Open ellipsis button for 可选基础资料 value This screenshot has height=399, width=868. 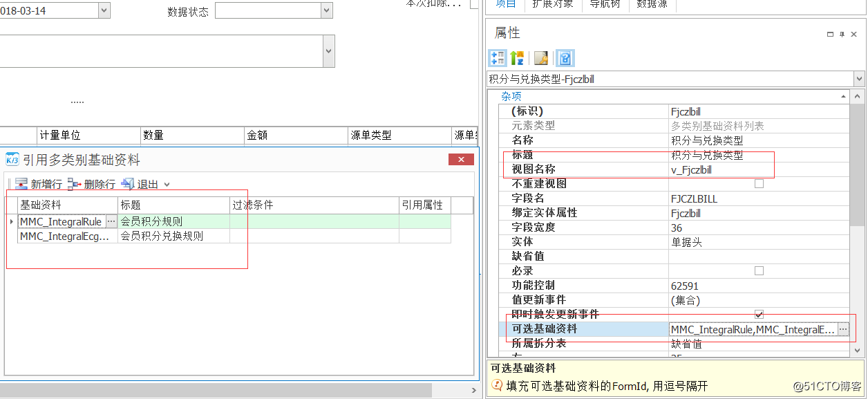coord(843,329)
